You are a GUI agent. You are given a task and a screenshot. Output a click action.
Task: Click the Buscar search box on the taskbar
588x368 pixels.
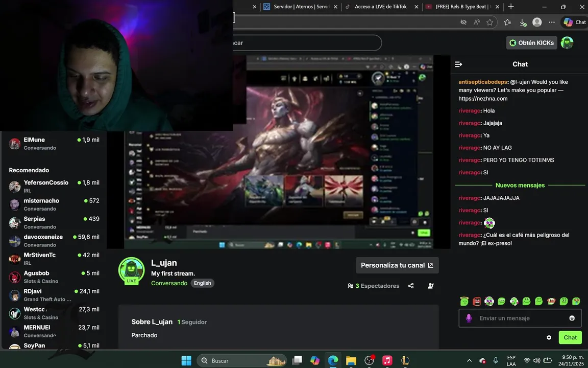pyautogui.click(x=242, y=360)
